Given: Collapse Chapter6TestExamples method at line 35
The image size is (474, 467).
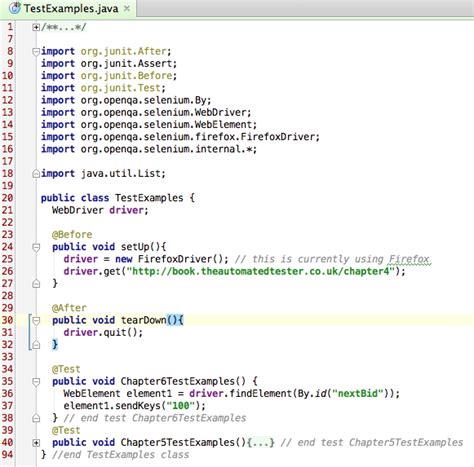Looking at the screenshot, I should (x=36, y=382).
